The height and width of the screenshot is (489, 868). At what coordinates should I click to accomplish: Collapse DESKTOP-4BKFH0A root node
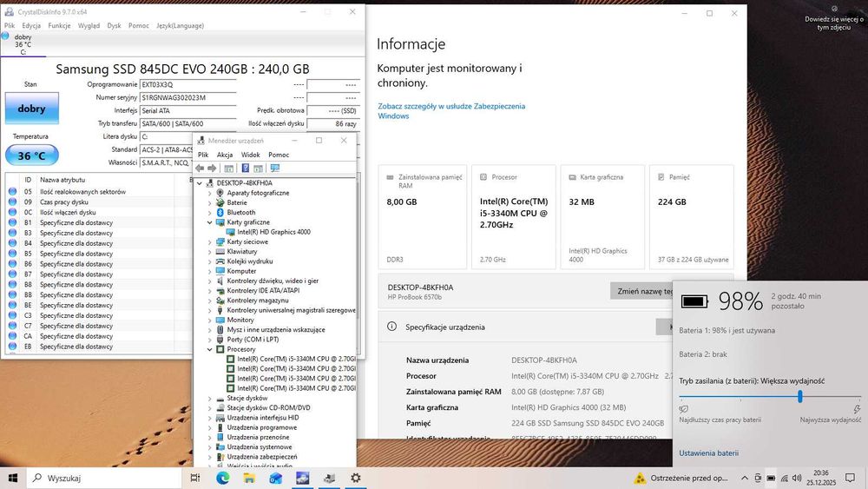coord(200,183)
